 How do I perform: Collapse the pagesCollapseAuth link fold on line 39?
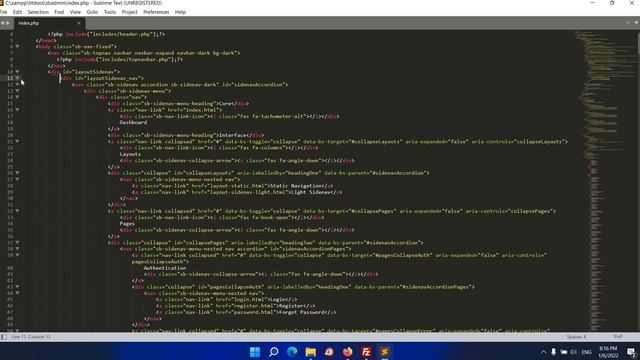click(18, 255)
